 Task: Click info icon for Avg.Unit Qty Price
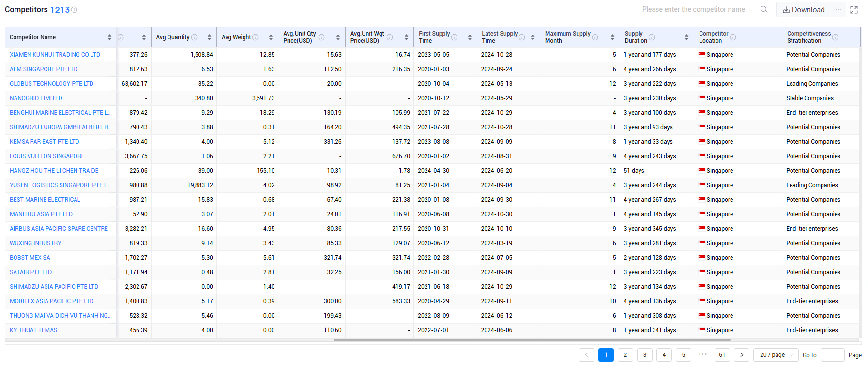pos(321,37)
